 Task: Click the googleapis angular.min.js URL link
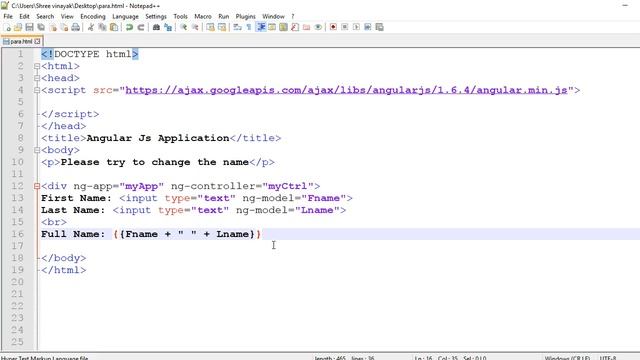tap(346, 90)
